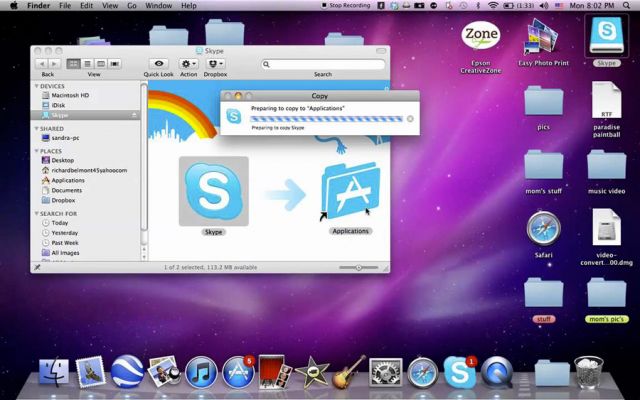Image resolution: width=640 pixels, height=400 pixels.
Task: Click Stop Recording in menu bar
Action: 346,5
